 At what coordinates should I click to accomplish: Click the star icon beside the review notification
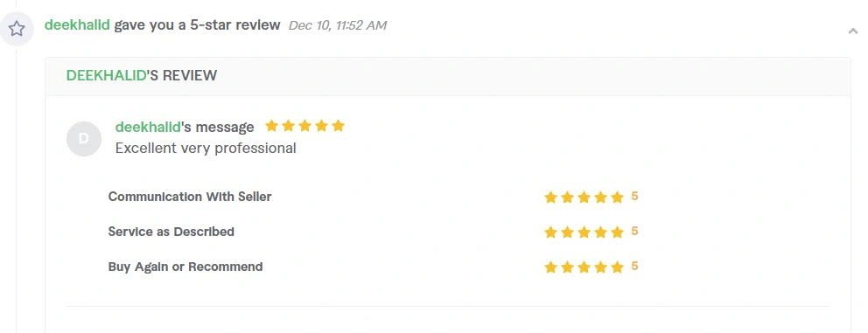point(17,28)
